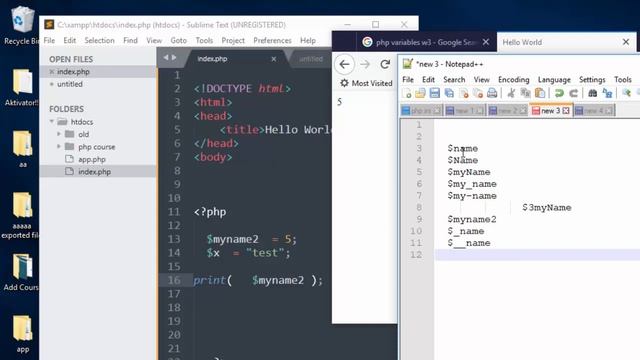Viewport: 640px width, 360px height.
Task: Switch to new 1 tab in Notepad++
Action: (x=464, y=111)
